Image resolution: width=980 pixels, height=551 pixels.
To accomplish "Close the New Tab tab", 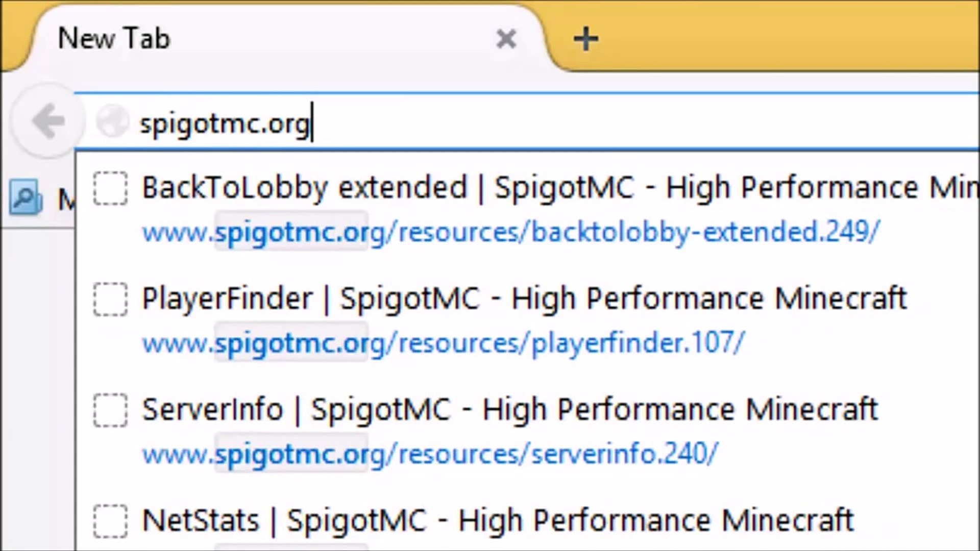I will (506, 39).
